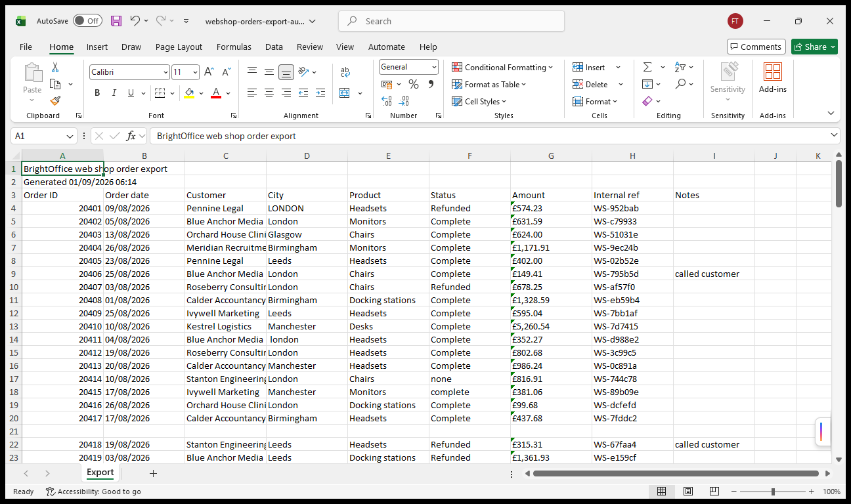This screenshot has width=851, height=504.
Task: Add new sheet with plus icon
Action: point(153,473)
